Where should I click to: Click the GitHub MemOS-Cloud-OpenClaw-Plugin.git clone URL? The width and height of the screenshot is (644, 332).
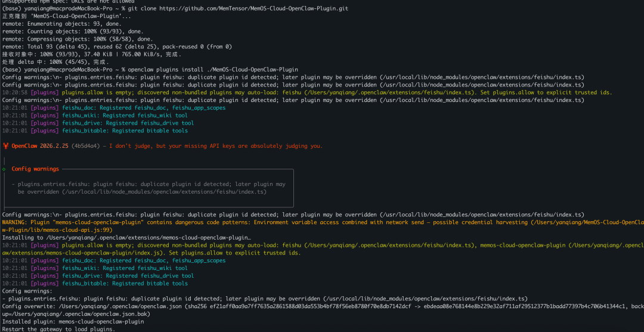(x=254, y=8)
